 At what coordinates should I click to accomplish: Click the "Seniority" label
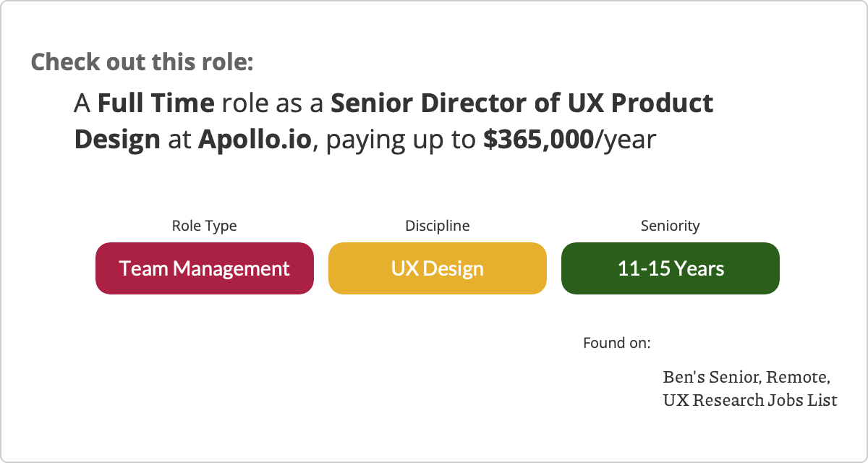(x=670, y=226)
